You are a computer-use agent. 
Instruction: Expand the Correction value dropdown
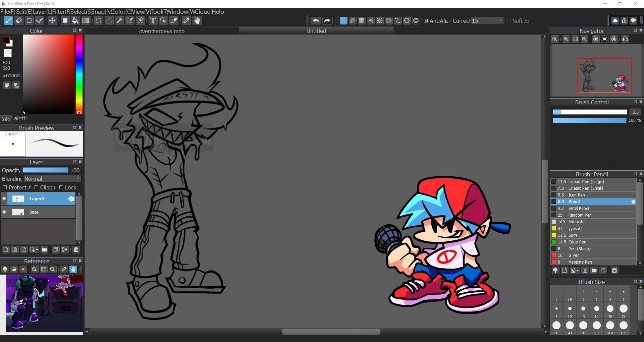coord(501,21)
